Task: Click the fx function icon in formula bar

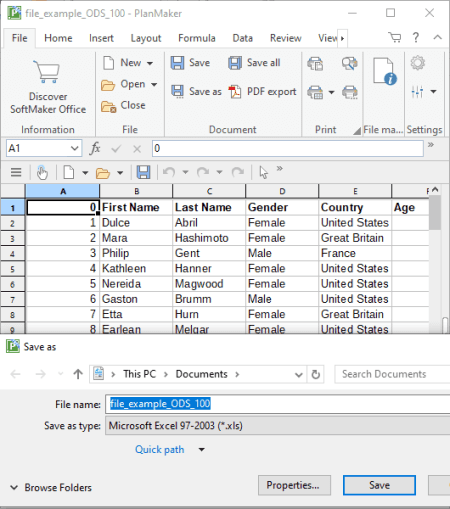Action: coord(95,148)
